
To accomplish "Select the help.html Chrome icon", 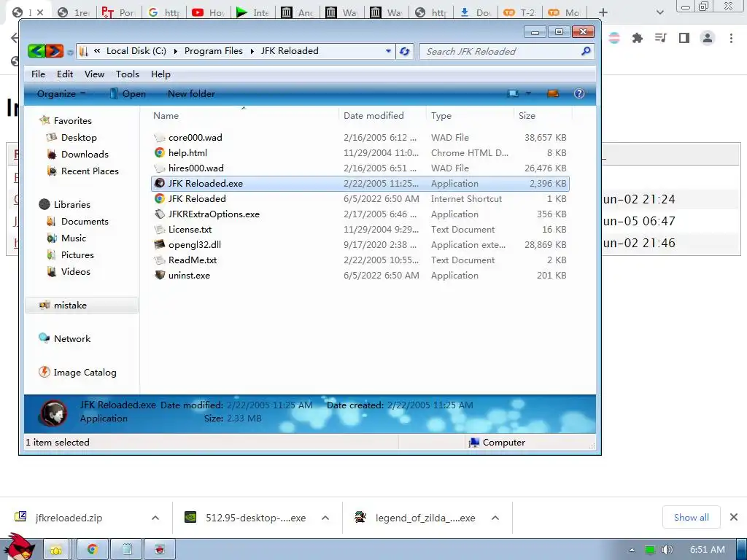I will [160, 153].
